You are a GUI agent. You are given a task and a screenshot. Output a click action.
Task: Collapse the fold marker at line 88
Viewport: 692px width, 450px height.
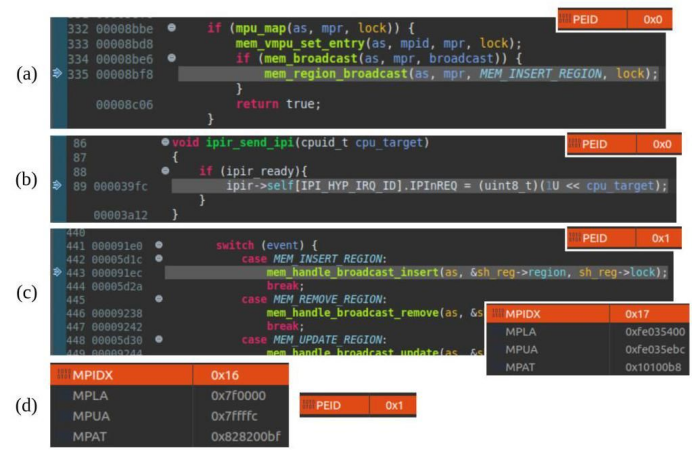[x=165, y=170]
